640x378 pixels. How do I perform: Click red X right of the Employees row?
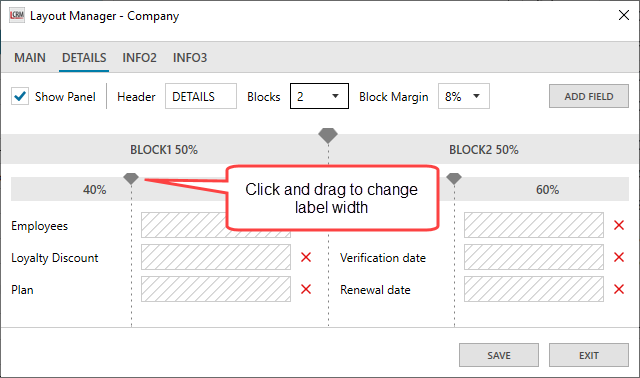coord(619,225)
